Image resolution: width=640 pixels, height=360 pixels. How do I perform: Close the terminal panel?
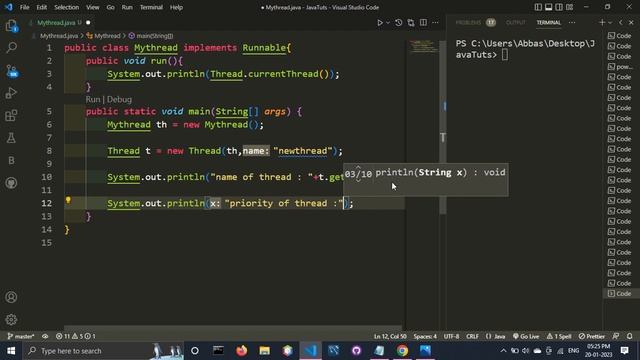[631, 23]
